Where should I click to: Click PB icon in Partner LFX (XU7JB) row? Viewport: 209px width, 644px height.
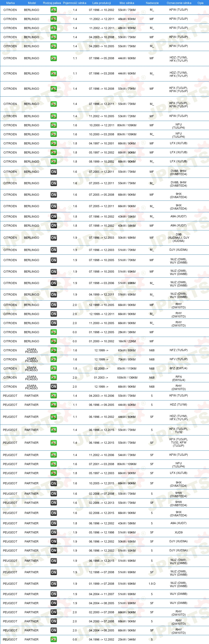tap(54, 473)
